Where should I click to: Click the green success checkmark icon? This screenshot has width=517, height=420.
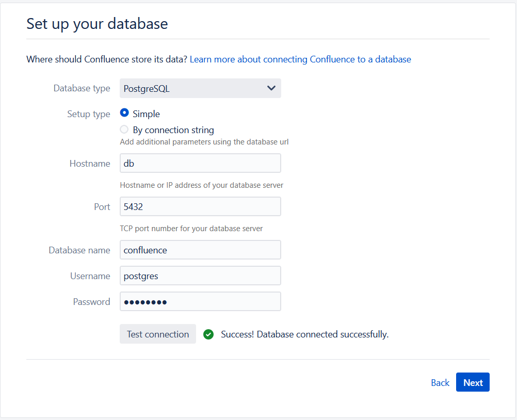coord(208,334)
